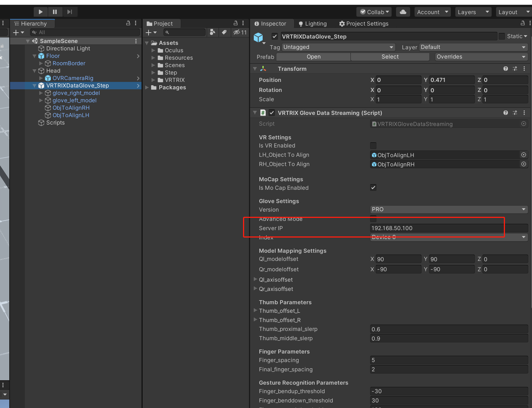Collapse the VRTRIX Glove Data Streaming foldout
The width and height of the screenshot is (532, 408).
tap(255, 113)
